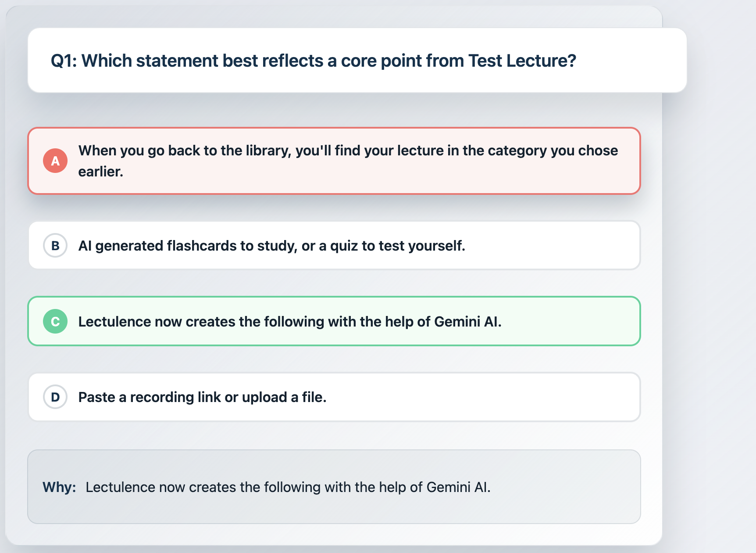The image size is (756, 553).
Task: Click the green C letter badge
Action: [x=55, y=321]
